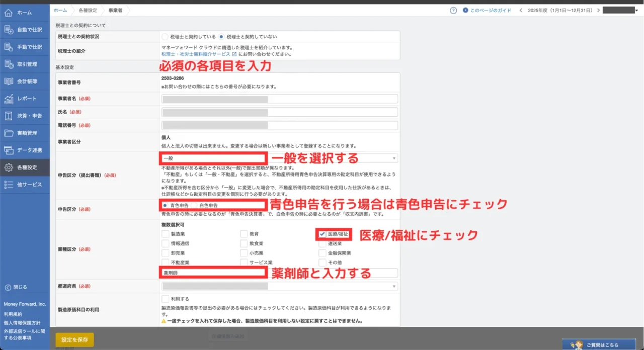The height and width of the screenshot is (350, 644).
Task: Expand the 都道府県 dropdown
Action: [279, 286]
